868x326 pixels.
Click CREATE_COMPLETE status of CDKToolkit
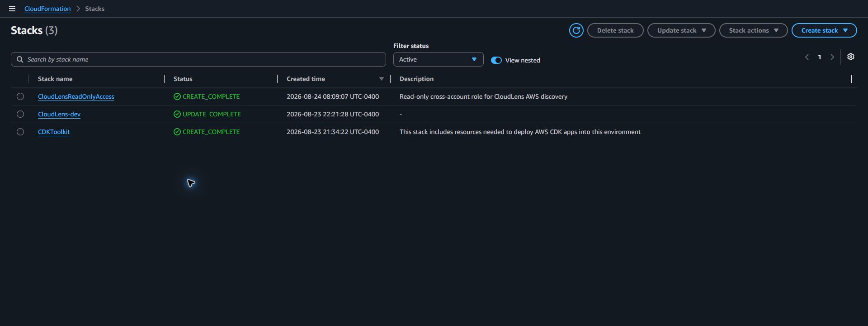coord(211,132)
